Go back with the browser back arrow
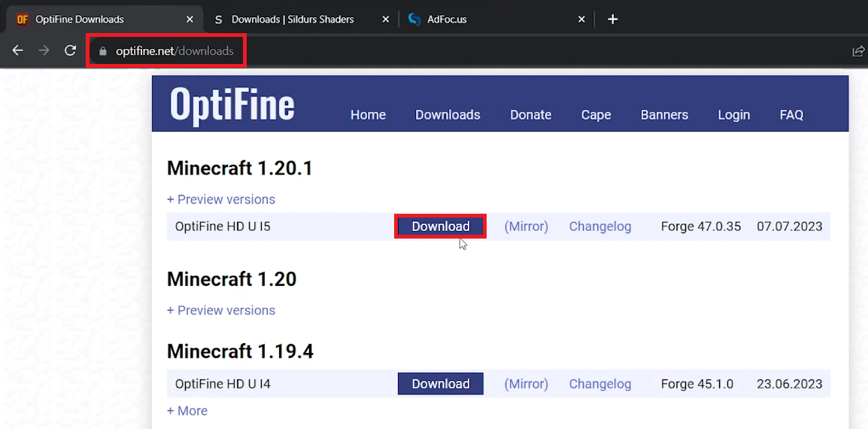 pyautogui.click(x=18, y=50)
